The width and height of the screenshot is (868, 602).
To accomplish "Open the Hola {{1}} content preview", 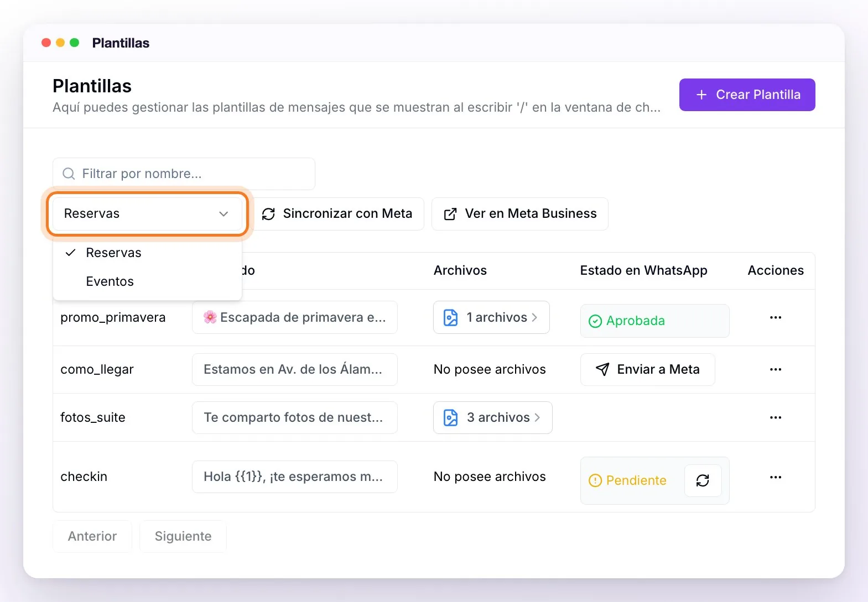I will [x=295, y=477].
